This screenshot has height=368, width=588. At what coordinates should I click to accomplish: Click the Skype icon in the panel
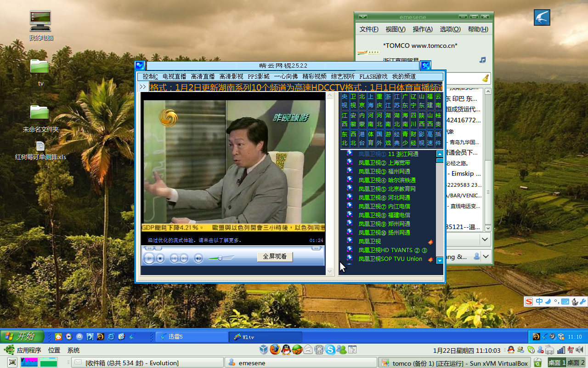click(330, 350)
